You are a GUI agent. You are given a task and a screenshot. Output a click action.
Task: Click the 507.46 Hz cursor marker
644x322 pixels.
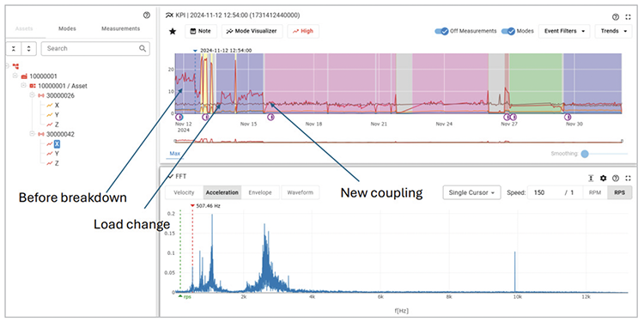click(191, 206)
